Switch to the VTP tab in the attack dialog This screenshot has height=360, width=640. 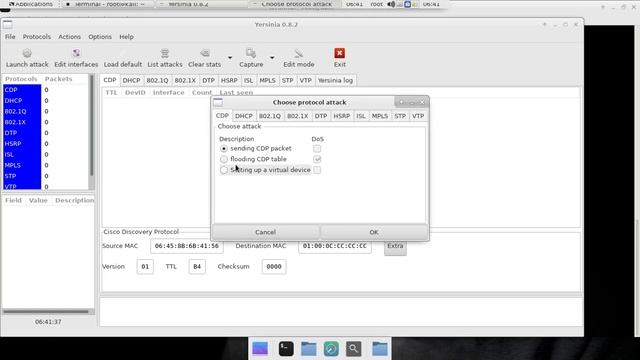(x=418, y=116)
